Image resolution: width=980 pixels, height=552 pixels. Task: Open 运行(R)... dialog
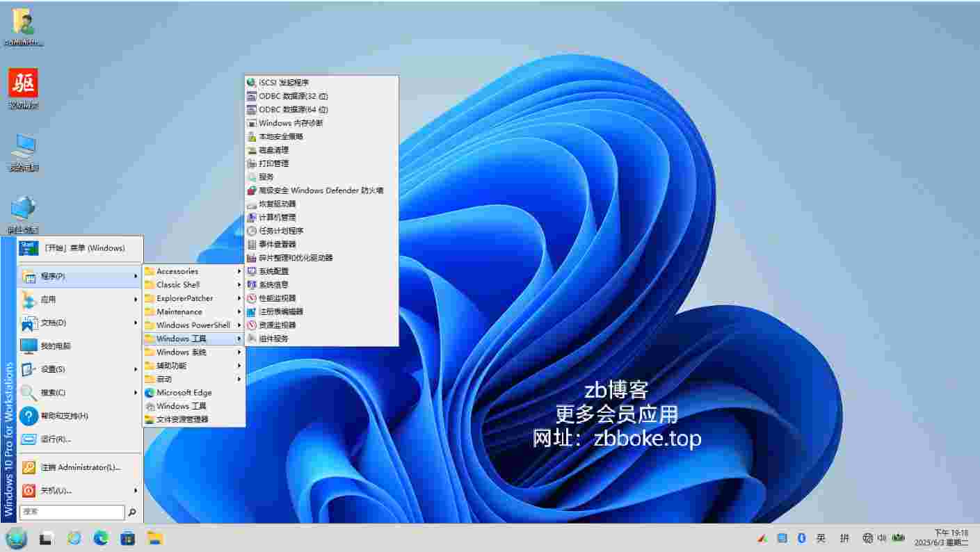click(x=80, y=439)
